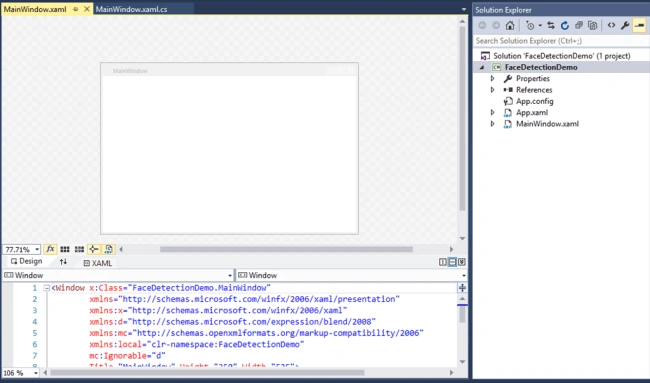This screenshot has height=383, width=650.
Task: Open Properties via the wrench icon
Action: [x=625, y=26]
